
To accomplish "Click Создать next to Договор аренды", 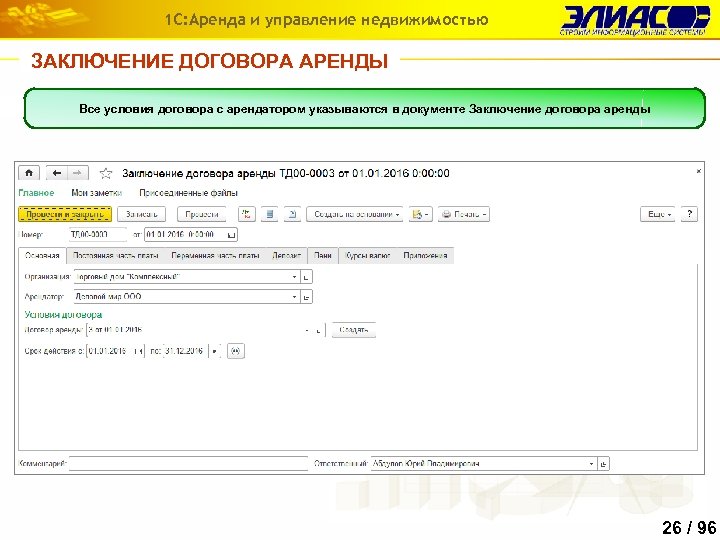I will [354, 330].
